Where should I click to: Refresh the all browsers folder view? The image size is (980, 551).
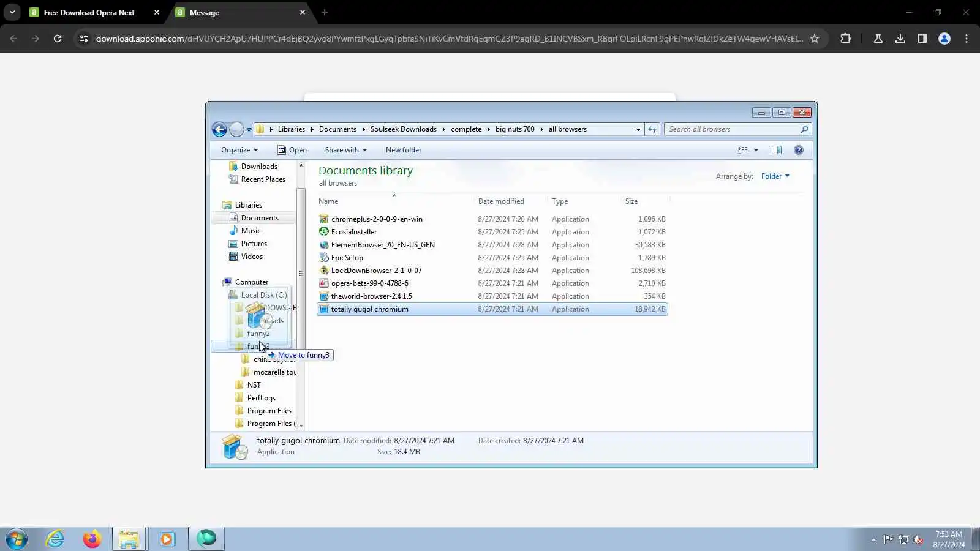pyautogui.click(x=652, y=129)
